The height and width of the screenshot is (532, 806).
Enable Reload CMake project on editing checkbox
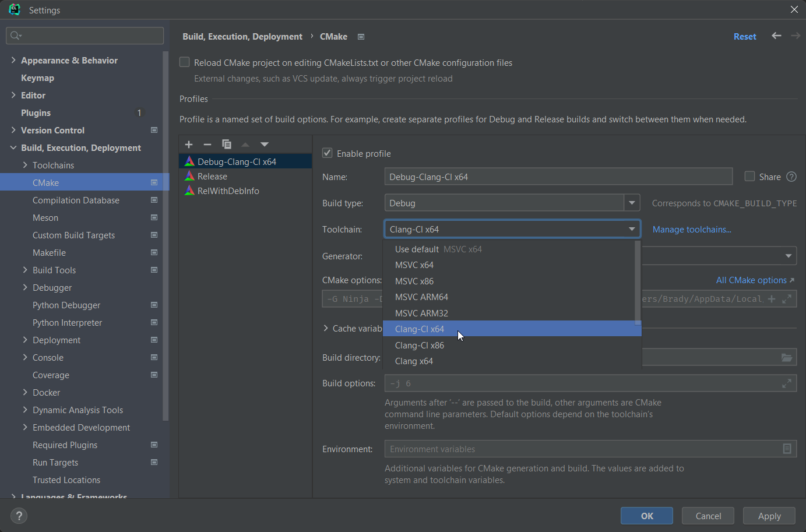[x=185, y=62]
